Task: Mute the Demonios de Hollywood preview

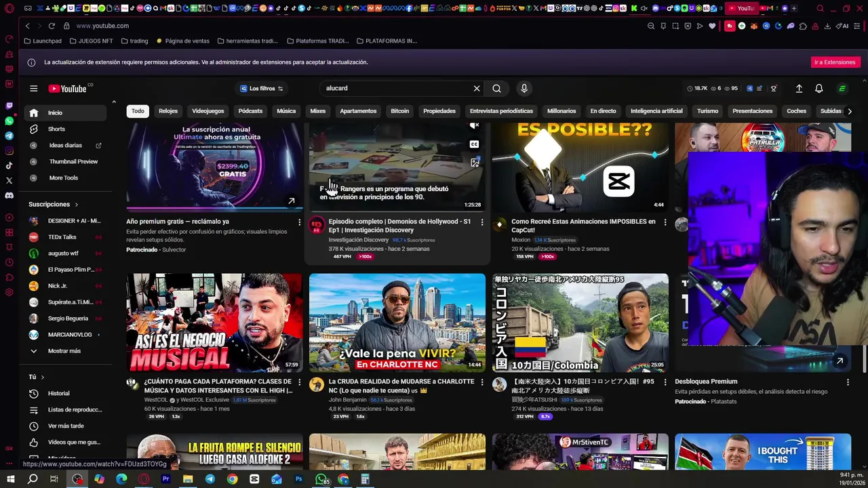Action: (x=475, y=125)
